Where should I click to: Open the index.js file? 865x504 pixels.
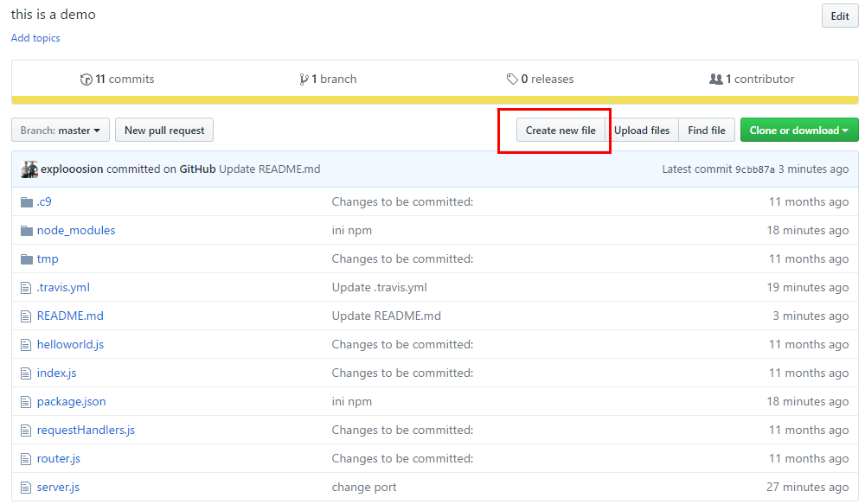(56, 373)
